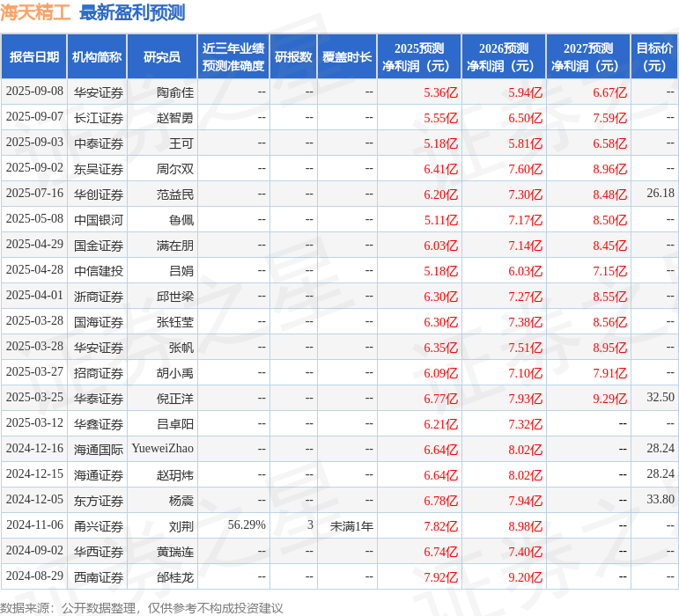The image size is (679, 616).
Task: Select the 机构简称 column header
Action: [97, 57]
